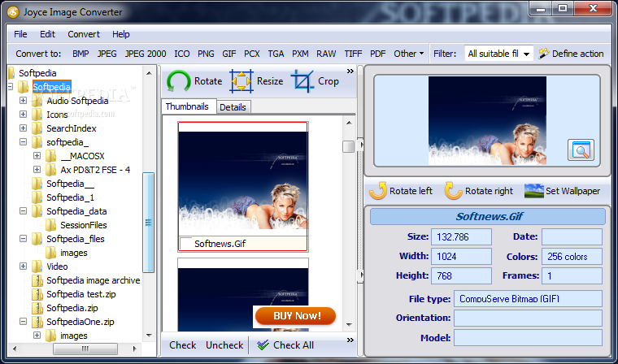Click the Width value field 1024
618x364 pixels.
click(462, 257)
